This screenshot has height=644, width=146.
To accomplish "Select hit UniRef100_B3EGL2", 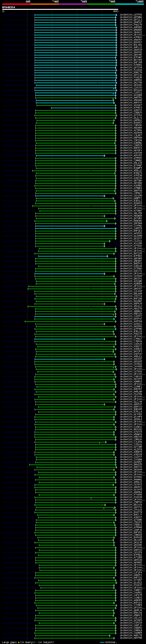I will [131, 201].
